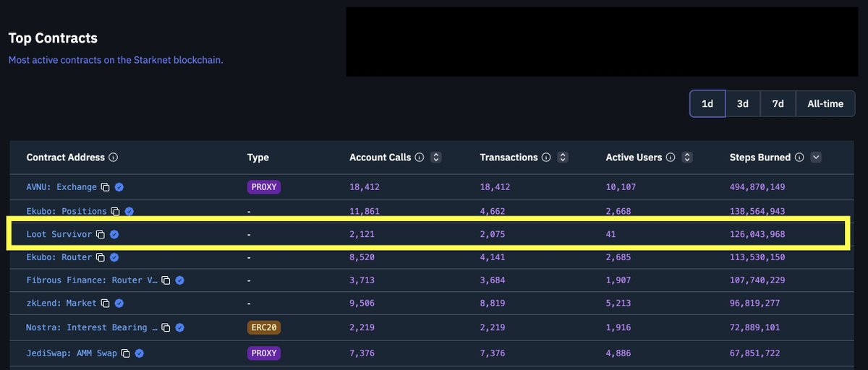Show info tooltip for Account Calls column

click(x=420, y=158)
